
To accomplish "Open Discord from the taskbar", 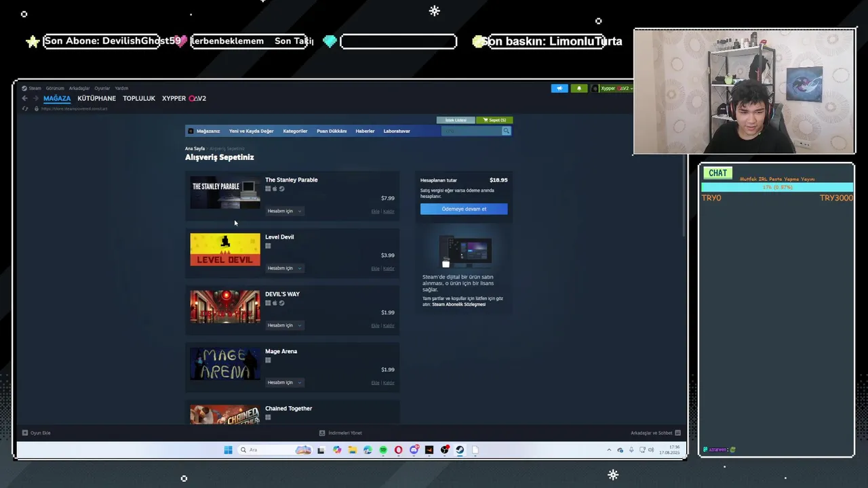I will click(x=414, y=449).
